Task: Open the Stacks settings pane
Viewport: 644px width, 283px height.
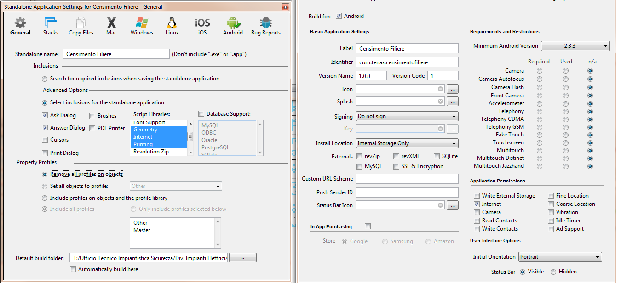Action: tap(51, 26)
